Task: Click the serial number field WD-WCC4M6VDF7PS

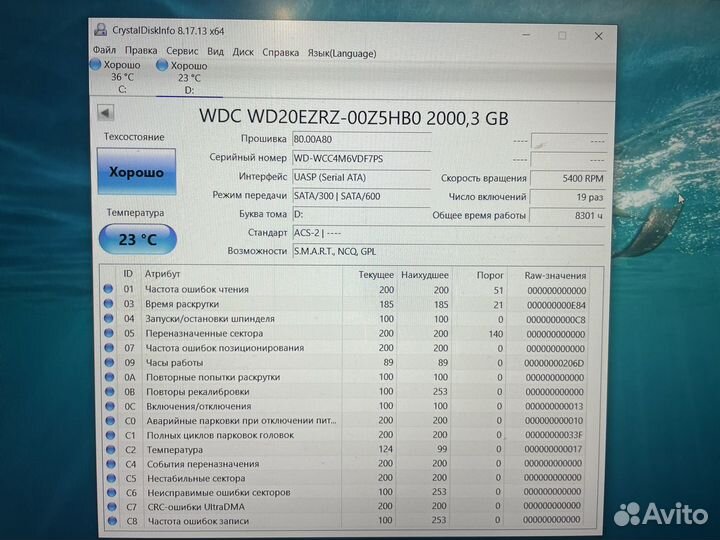Action: coord(361,158)
